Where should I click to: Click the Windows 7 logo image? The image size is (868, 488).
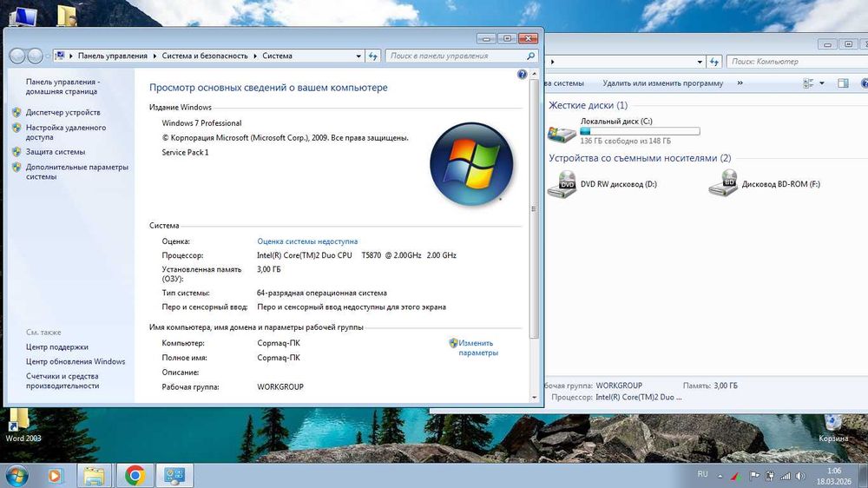pos(471,164)
